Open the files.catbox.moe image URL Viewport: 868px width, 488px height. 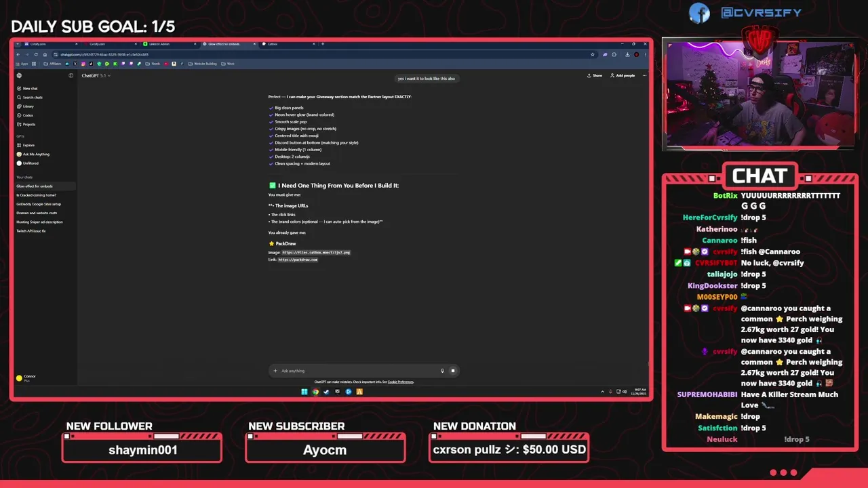pyautogui.click(x=316, y=252)
